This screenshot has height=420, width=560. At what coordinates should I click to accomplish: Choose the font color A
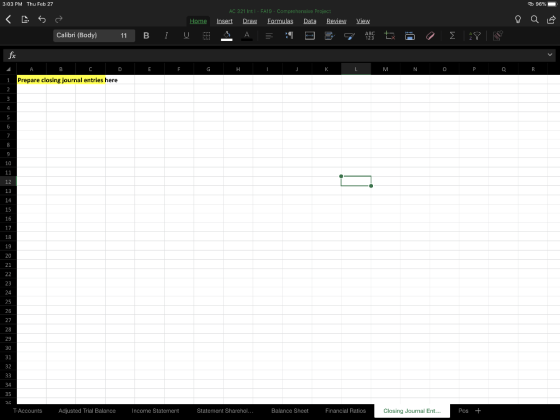(x=246, y=36)
